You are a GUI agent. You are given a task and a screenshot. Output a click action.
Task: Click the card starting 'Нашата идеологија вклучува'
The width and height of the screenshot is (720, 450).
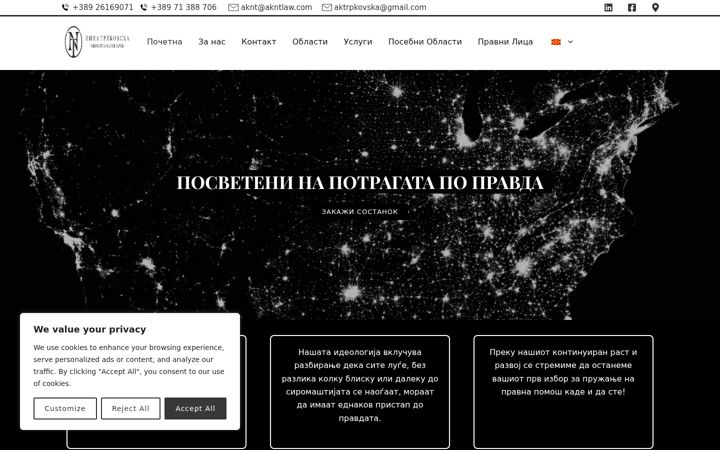point(360,392)
